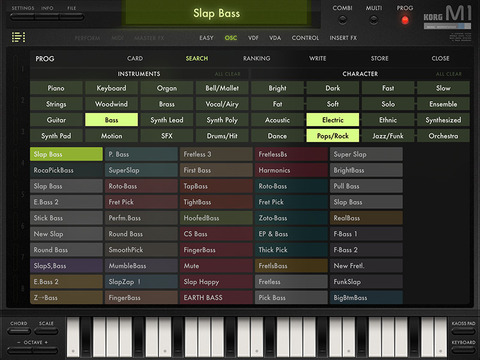Toggle the Strings instrument filter
This screenshot has height=360, width=480.
(x=56, y=104)
